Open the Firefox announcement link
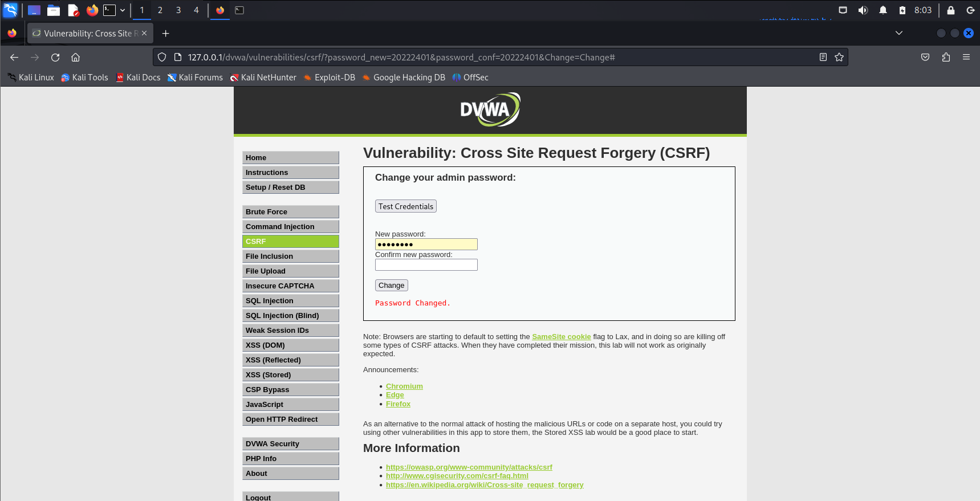The image size is (980, 501). pyautogui.click(x=398, y=404)
